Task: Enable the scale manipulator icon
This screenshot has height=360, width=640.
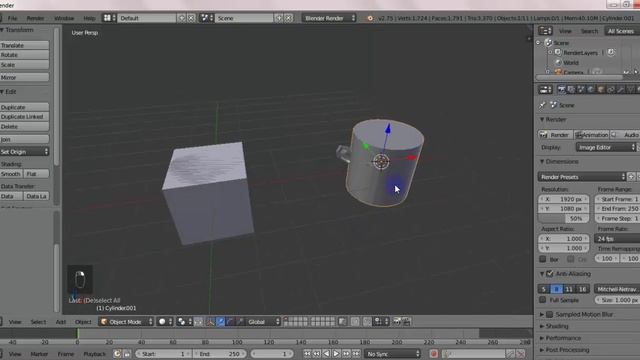Action: coord(240,322)
